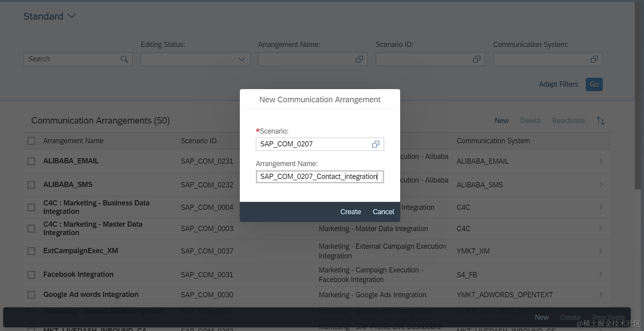Open value help for the Communication System filter
Viewport: 644px width, 331px height.
pyautogui.click(x=594, y=59)
